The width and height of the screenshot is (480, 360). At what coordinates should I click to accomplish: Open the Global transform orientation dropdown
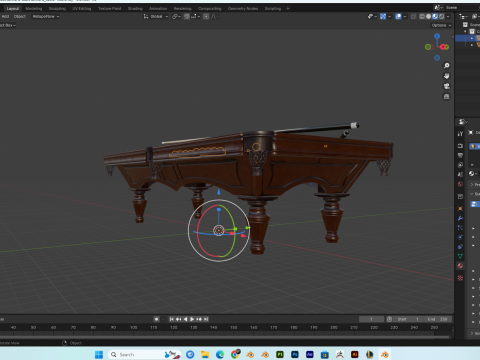point(156,16)
